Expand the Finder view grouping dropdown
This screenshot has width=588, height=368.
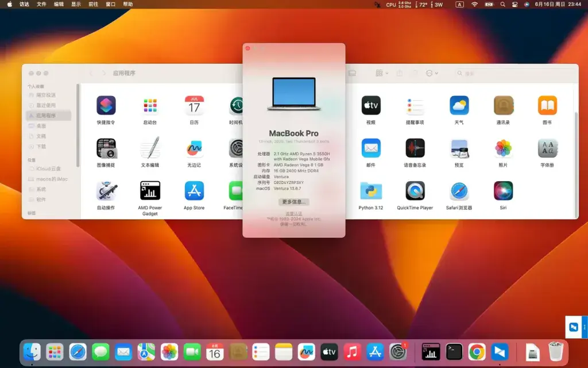click(x=382, y=73)
